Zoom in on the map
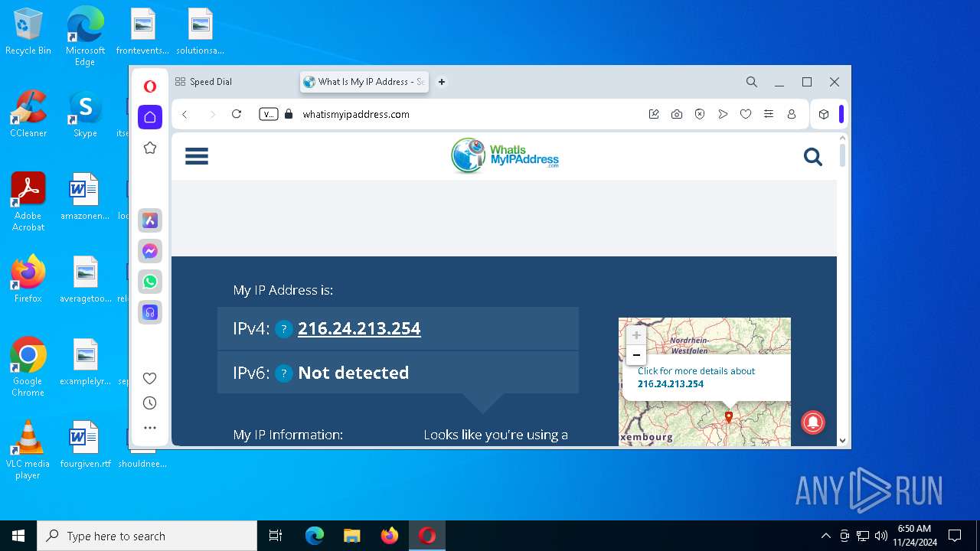This screenshot has width=980, height=551. click(x=636, y=335)
